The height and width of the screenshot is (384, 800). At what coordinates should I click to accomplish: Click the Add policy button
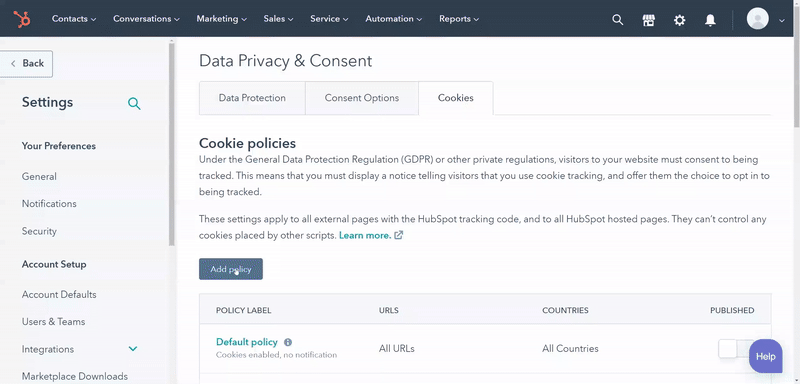pos(231,269)
